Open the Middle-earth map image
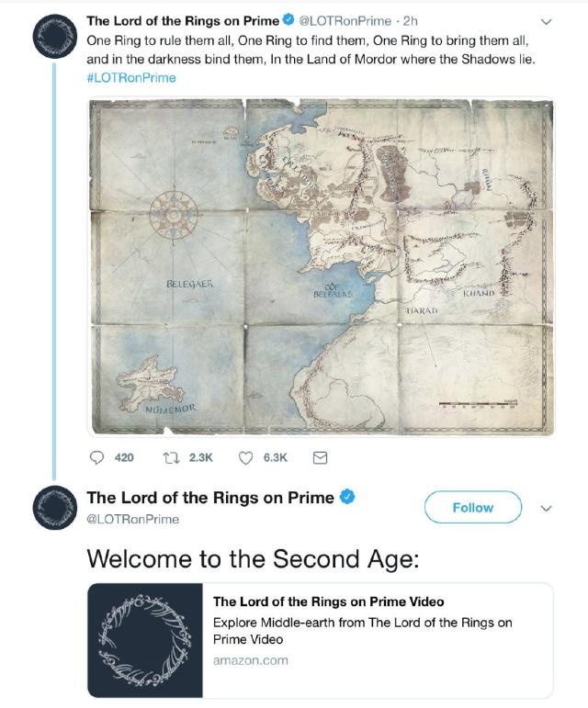 [321, 266]
